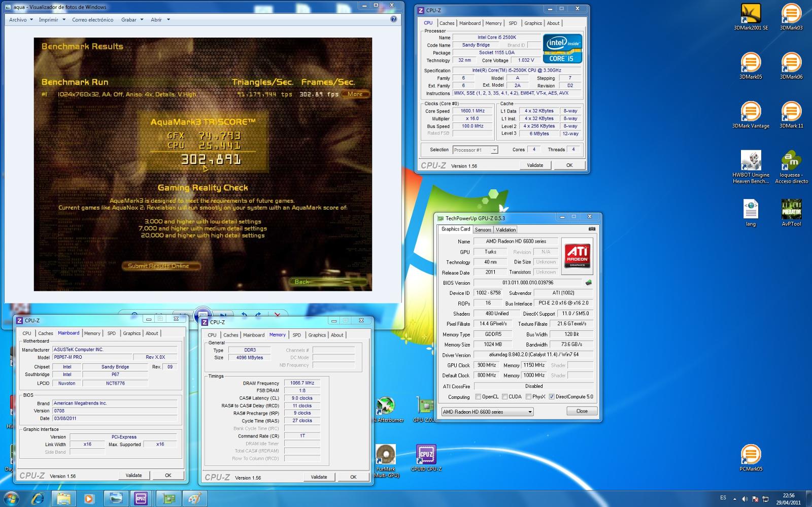Viewport: 812px width, 507px height.
Task: Expand the Archivo menu in photo viewer
Action: click(21, 20)
